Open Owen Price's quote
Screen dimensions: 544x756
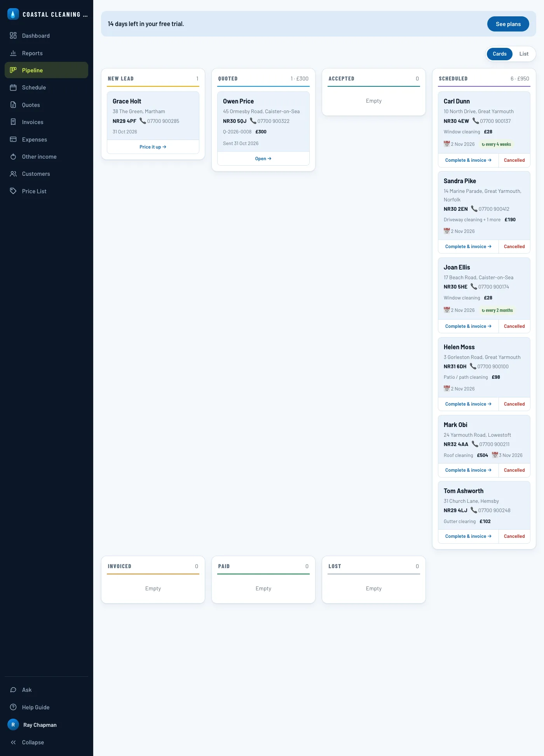click(263, 159)
